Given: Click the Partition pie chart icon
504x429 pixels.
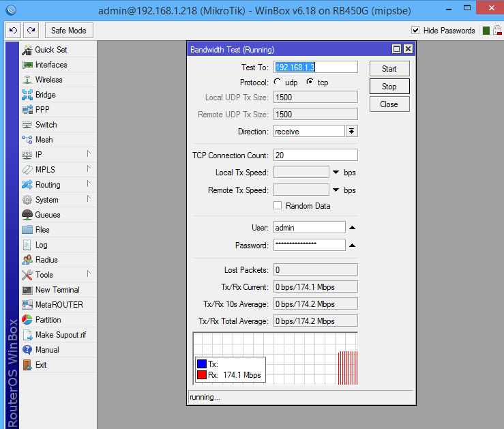Looking at the screenshot, I should coord(27,320).
